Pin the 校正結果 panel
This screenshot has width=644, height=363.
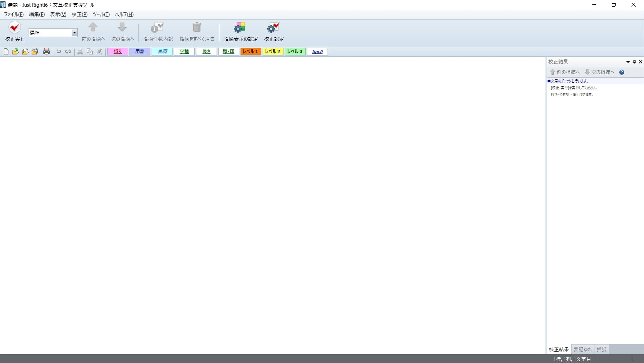click(x=635, y=62)
